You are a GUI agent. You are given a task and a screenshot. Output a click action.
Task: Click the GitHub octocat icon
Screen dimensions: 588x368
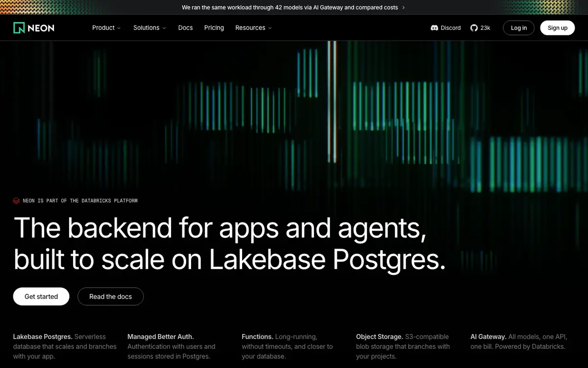click(x=474, y=28)
